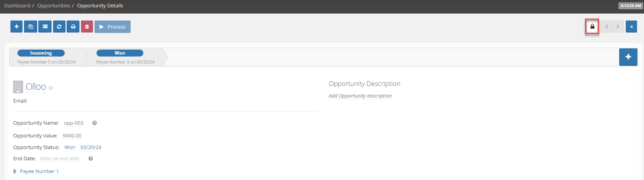Open the Won opportunity status dropdown
644x180 pixels.
[x=70, y=147]
